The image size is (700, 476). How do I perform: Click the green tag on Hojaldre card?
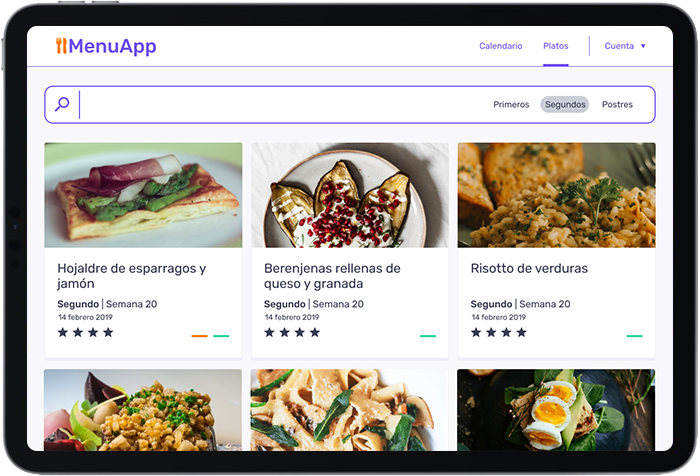click(221, 336)
